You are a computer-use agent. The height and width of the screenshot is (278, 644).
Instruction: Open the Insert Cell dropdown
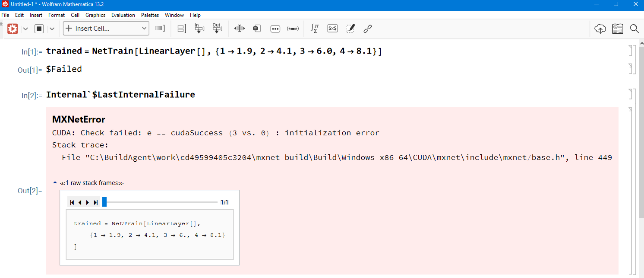coord(106,29)
